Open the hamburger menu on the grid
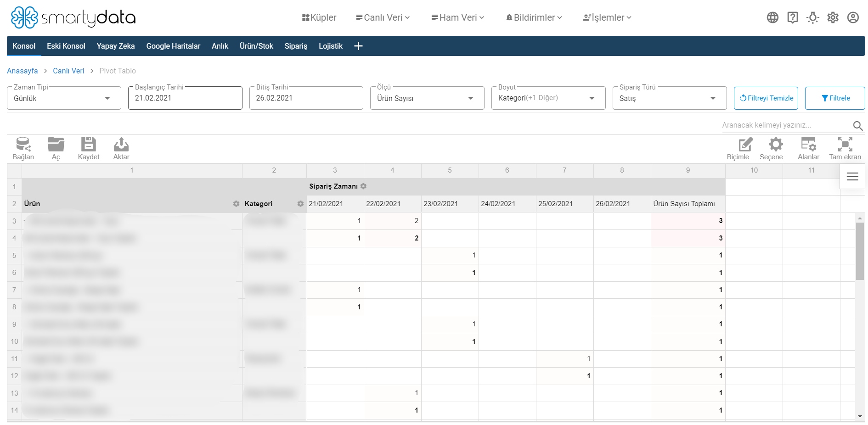This screenshot has height=425, width=868. pyautogui.click(x=852, y=176)
